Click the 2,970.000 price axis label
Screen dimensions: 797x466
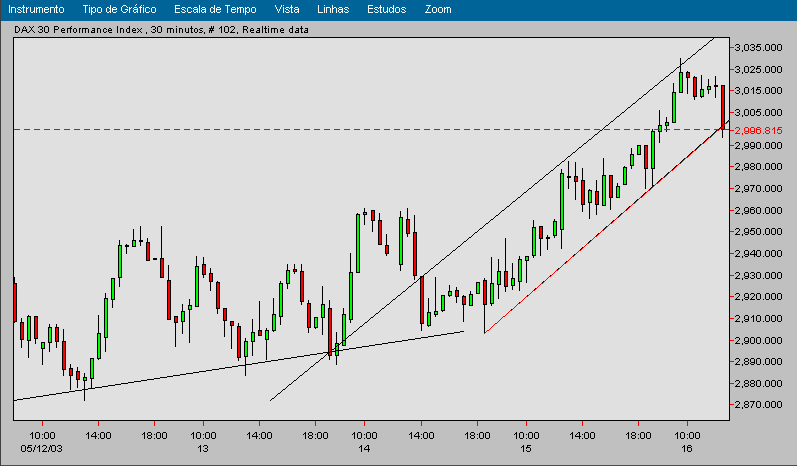pos(758,188)
